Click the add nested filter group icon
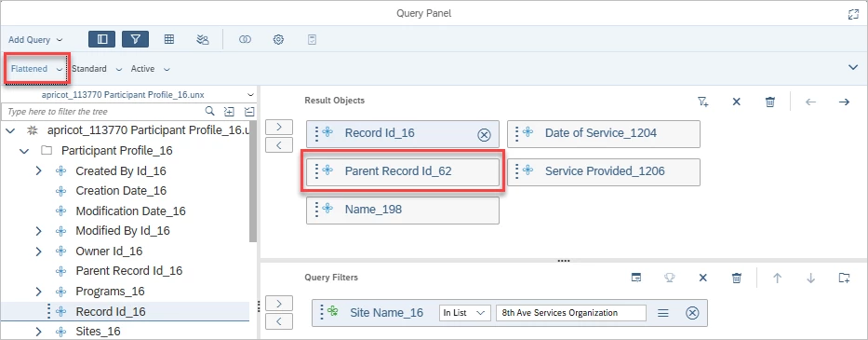868x340 pixels. [844, 278]
